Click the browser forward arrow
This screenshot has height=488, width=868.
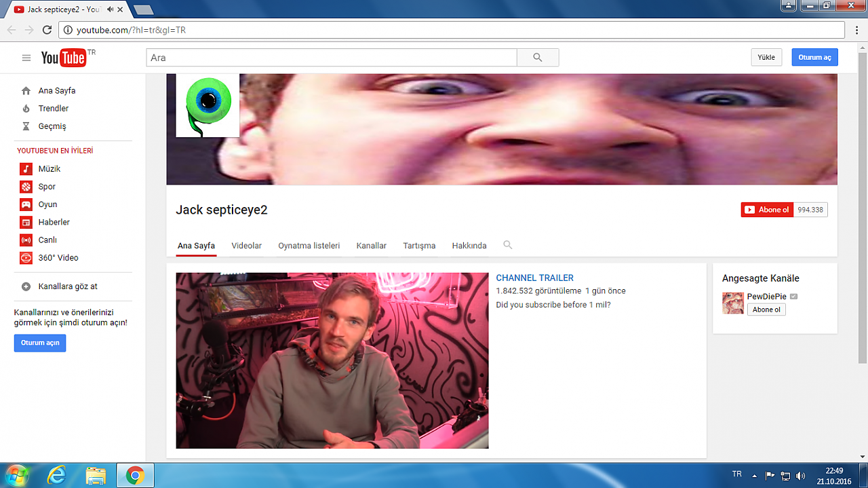point(29,30)
